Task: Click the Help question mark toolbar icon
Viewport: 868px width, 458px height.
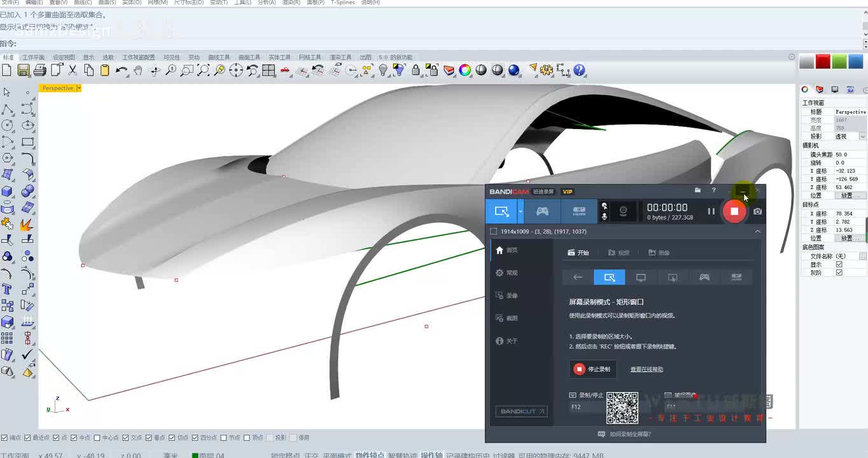Action: (579, 70)
